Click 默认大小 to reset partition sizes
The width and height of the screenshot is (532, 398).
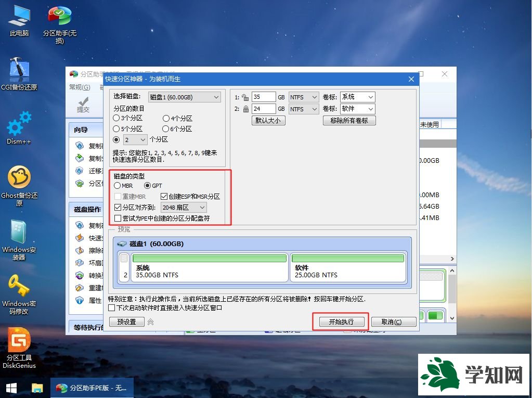click(268, 120)
